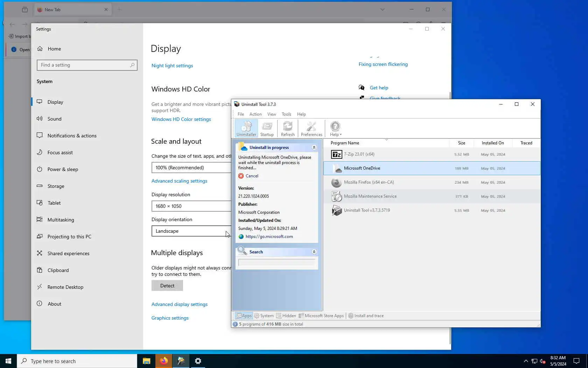588x368 pixels.
Task: Open Sound settings via its speaker icon
Action: click(40, 119)
